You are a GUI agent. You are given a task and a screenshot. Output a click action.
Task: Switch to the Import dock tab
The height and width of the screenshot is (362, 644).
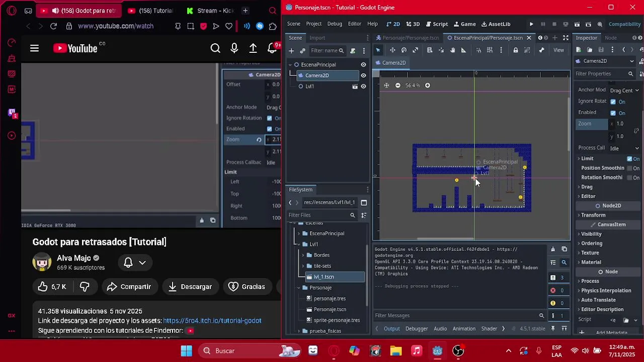point(317,38)
